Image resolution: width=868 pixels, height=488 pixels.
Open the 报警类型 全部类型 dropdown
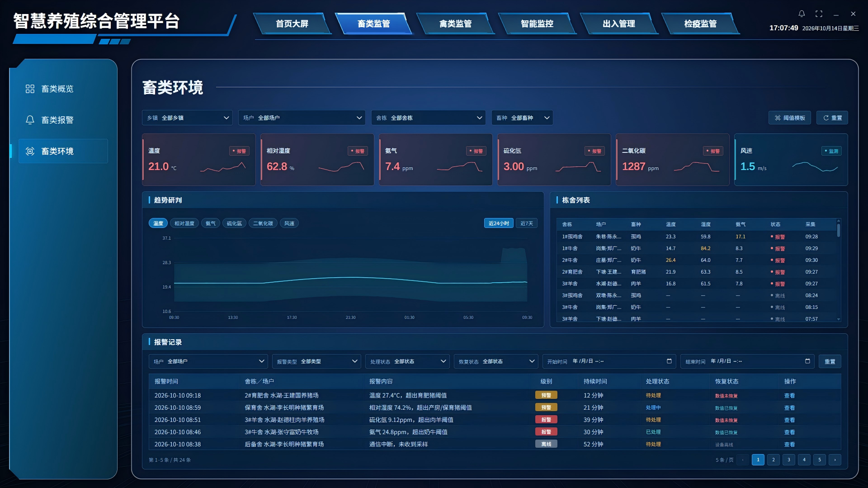316,361
